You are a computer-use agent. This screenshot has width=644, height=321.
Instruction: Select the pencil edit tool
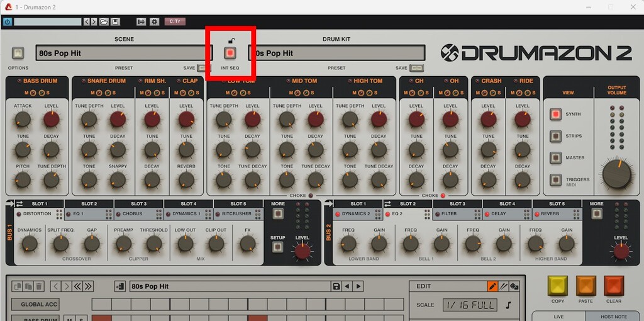(x=492, y=286)
